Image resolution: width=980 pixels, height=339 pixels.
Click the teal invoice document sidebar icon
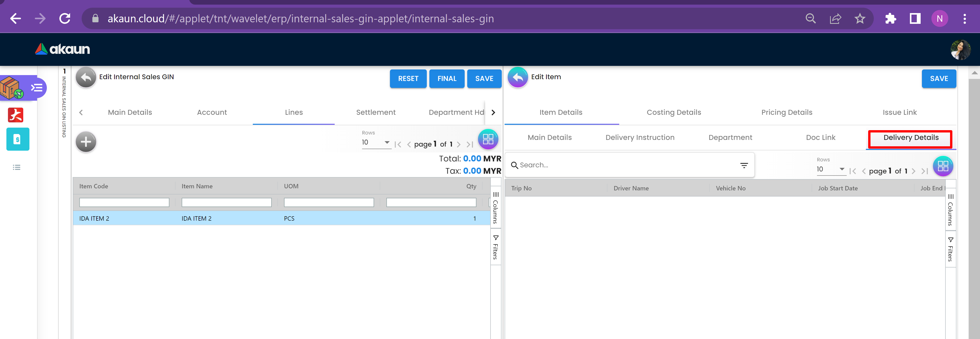(x=17, y=139)
